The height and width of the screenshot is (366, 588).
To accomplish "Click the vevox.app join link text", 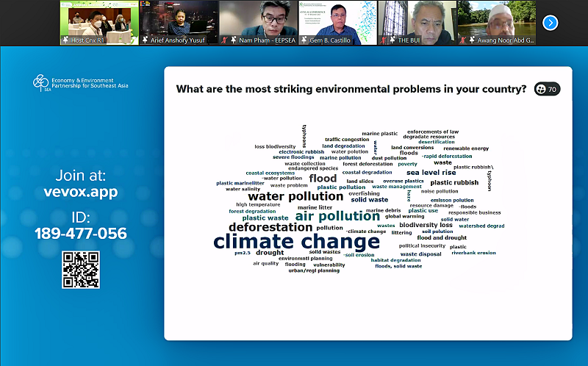I will click(81, 193).
